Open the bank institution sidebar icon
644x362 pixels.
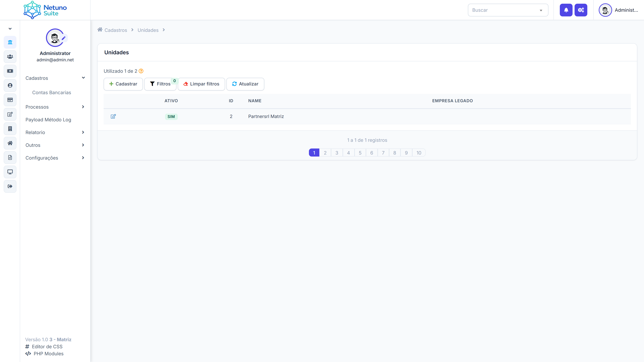pos(10,42)
